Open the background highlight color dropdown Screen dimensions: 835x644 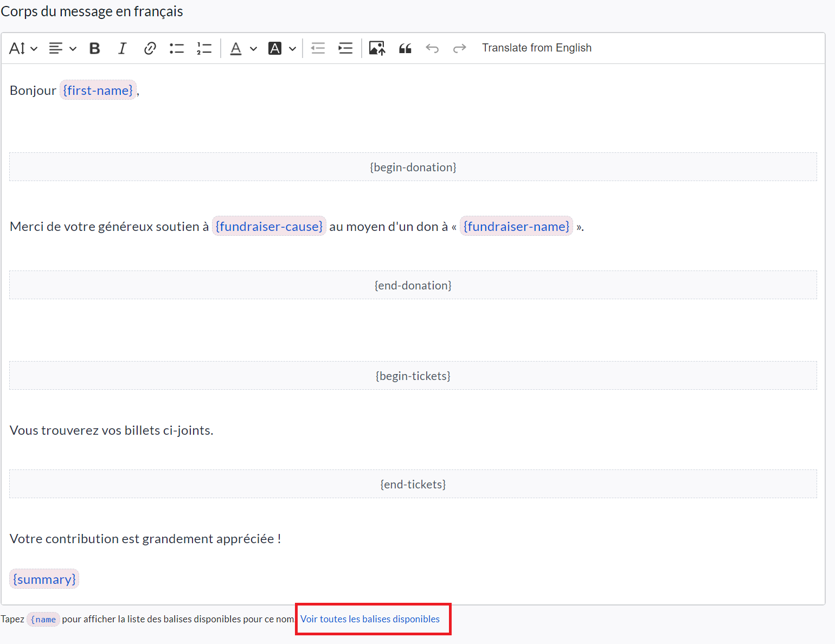click(x=282, y=48)
